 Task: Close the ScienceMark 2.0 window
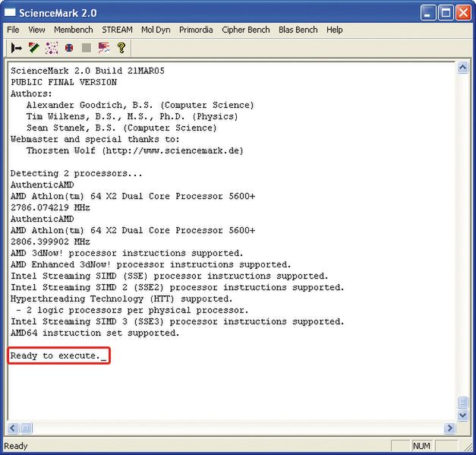(463, 13)
